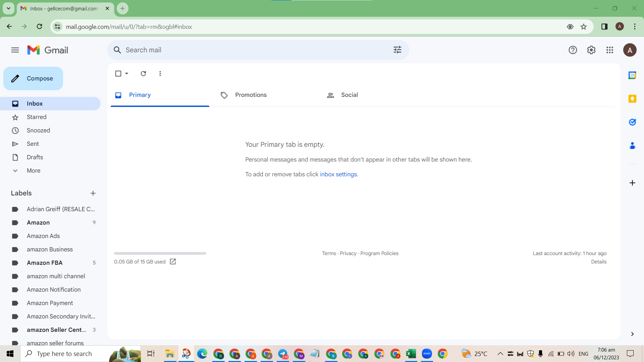Open the main menu hamburger icon
The height and width of the screenshot is (362, 644).
[15, 50]
